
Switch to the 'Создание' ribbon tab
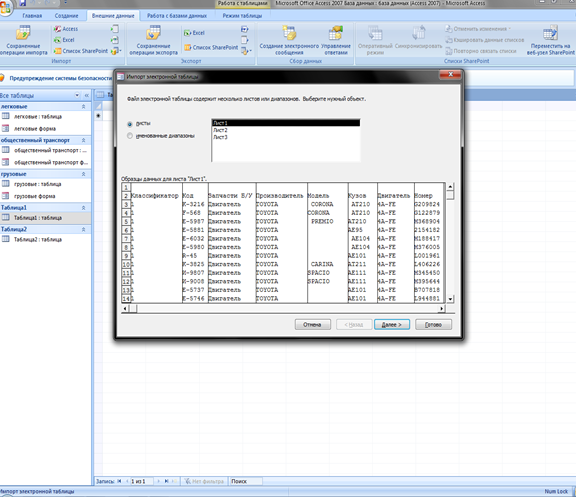(x=66, y=16)
